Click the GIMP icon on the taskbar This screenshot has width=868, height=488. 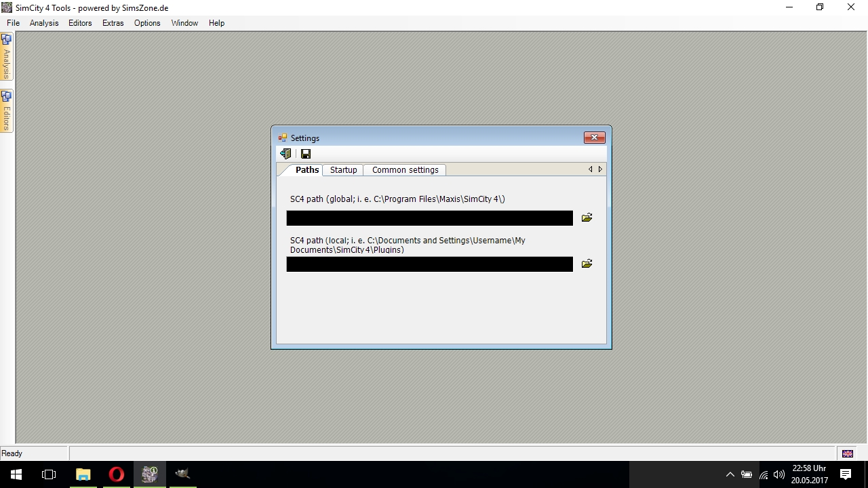pos(182,474)
